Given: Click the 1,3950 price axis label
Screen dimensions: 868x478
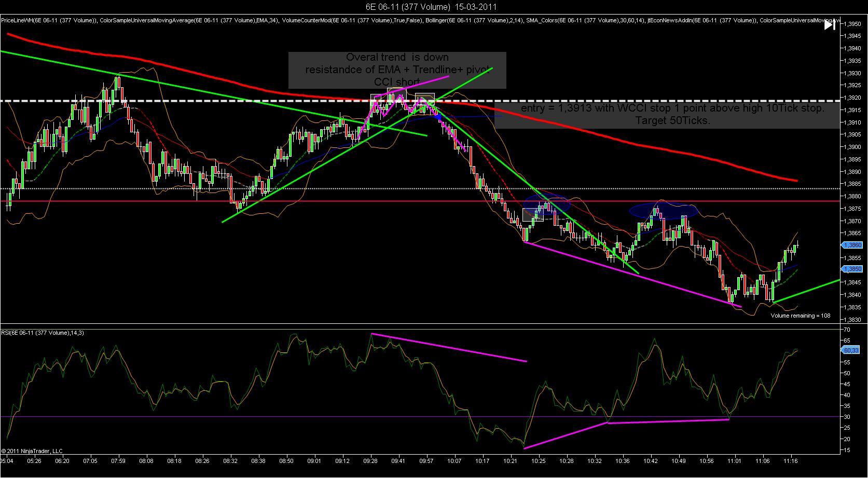Looking at the screenshot, I should [x=852, y=24].
